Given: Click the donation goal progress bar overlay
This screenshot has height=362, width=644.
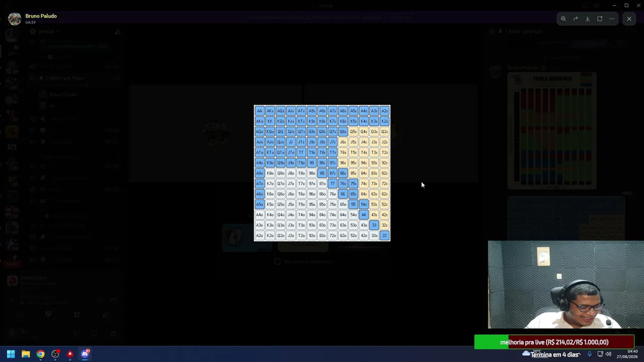Looking at the screenshot, I should [x=554, y=342].
